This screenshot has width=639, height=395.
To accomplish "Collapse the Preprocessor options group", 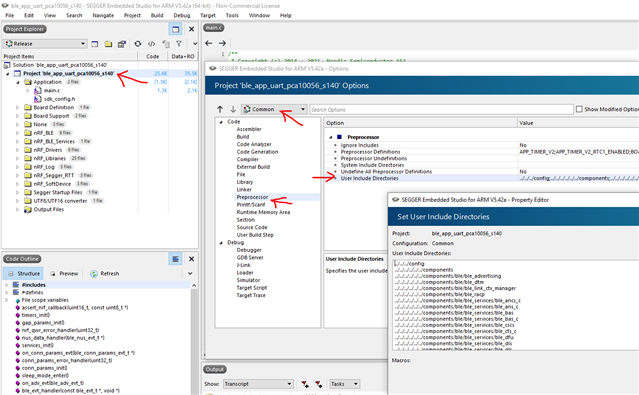I will [331, 137].
